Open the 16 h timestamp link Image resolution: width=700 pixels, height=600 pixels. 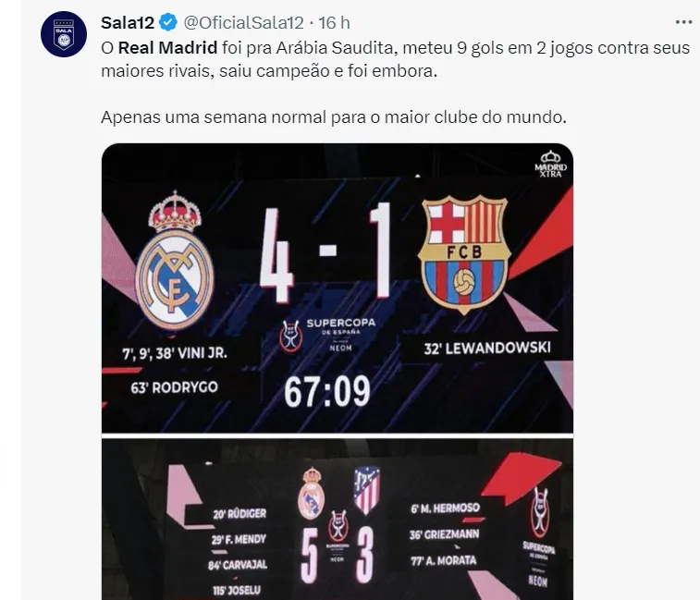pos(335,22)
